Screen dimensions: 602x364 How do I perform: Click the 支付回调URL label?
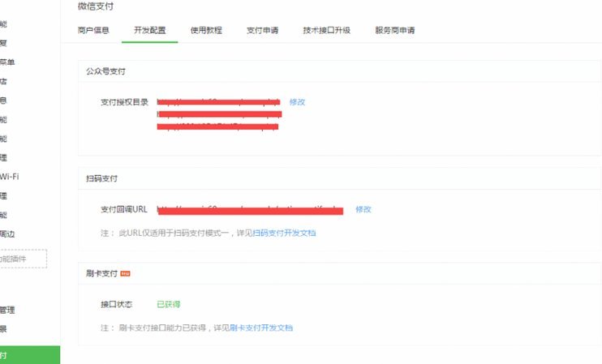click(x=124, y=209)
